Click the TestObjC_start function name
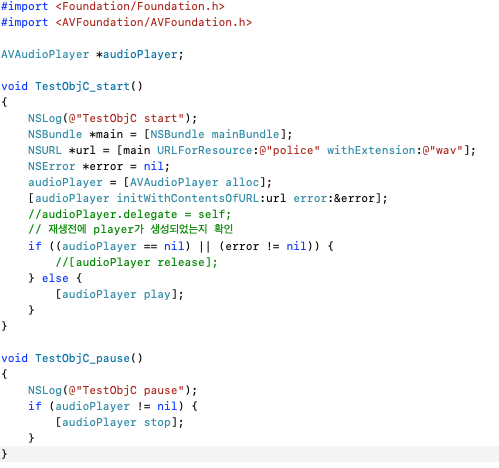Image resolution: width=499 pixels, height=468 pixels. [82, 86]
